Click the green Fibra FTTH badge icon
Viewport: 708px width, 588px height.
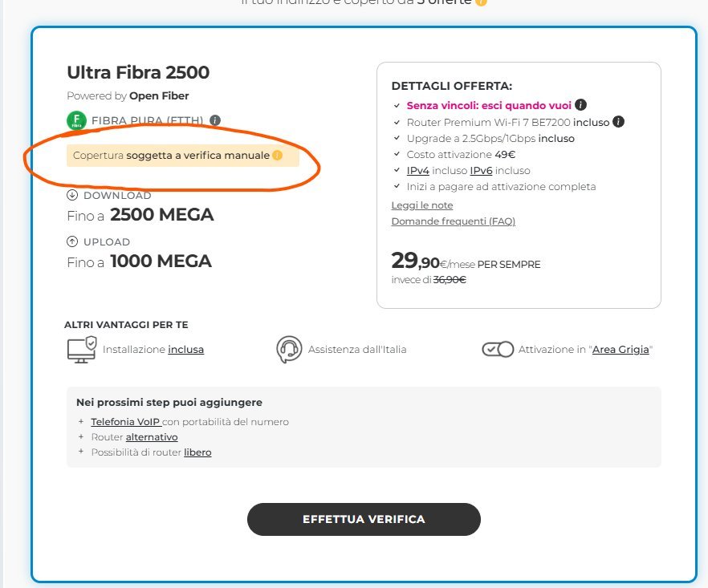tap(76, 121)
